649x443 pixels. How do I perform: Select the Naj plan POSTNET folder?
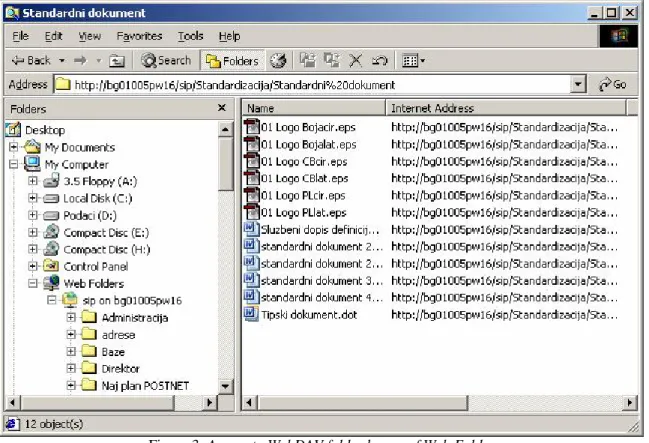pyautogui.click(x=135, y=385)
